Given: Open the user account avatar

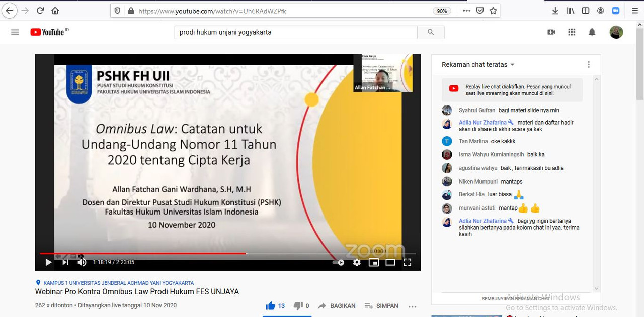Looking at the screenshot, I should coord(616,32).
